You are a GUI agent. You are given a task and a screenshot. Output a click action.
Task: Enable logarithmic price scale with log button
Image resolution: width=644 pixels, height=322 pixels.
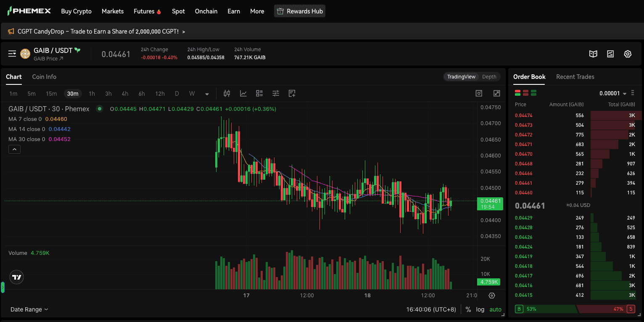[x=480, y=309]
